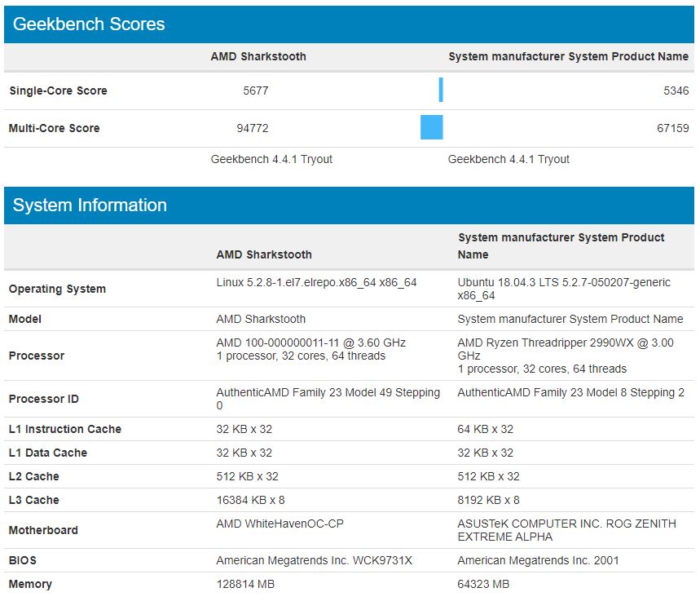The height and width of the screenshot is (601, 700).
Task: Select System manufacturer System Product Name scores header
Action: point(568,56)
